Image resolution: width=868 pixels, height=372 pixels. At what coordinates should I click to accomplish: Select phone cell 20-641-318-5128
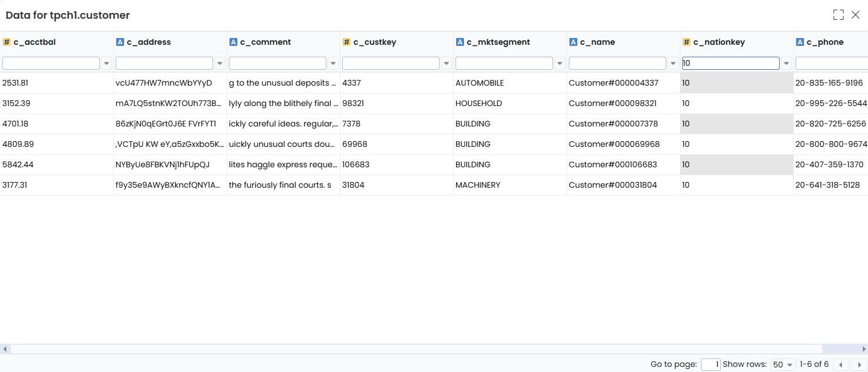[x=831, y=185]
